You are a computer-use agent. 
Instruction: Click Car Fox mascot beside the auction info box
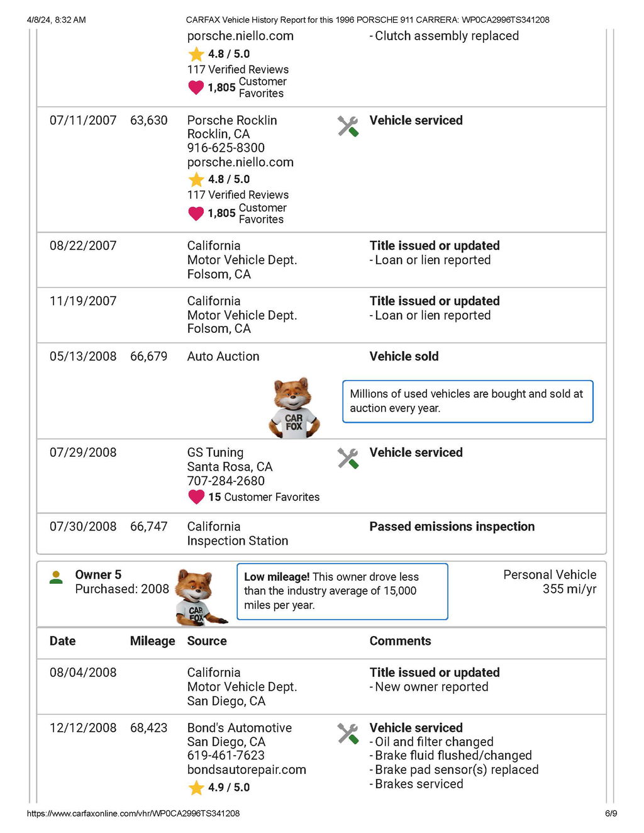click(x=294, y=408)
